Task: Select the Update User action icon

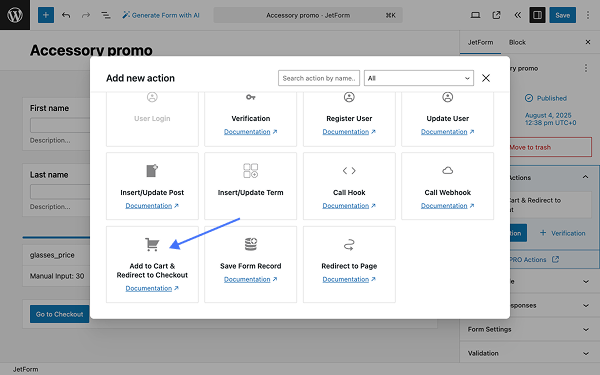Action: [447, 97]
